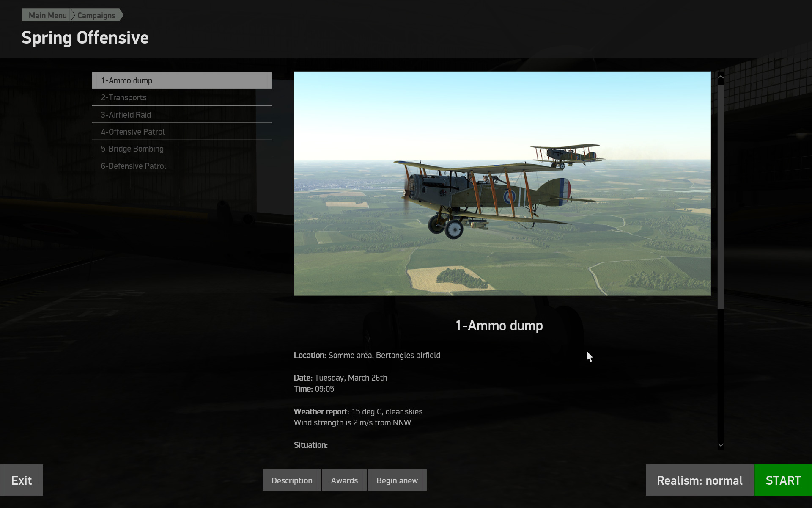Open the mission Description

click(291, 480)
